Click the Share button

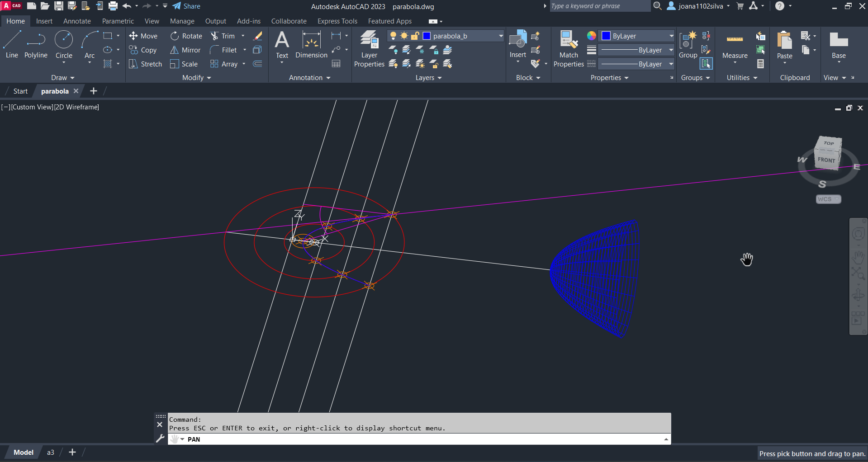[186, 6]
